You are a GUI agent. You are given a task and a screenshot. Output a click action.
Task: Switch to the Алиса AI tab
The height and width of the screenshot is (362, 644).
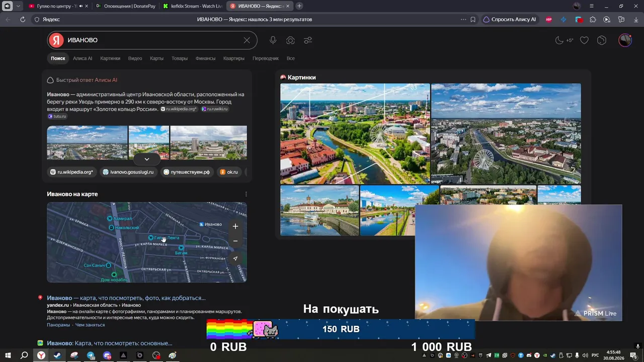tap(83, 58)
